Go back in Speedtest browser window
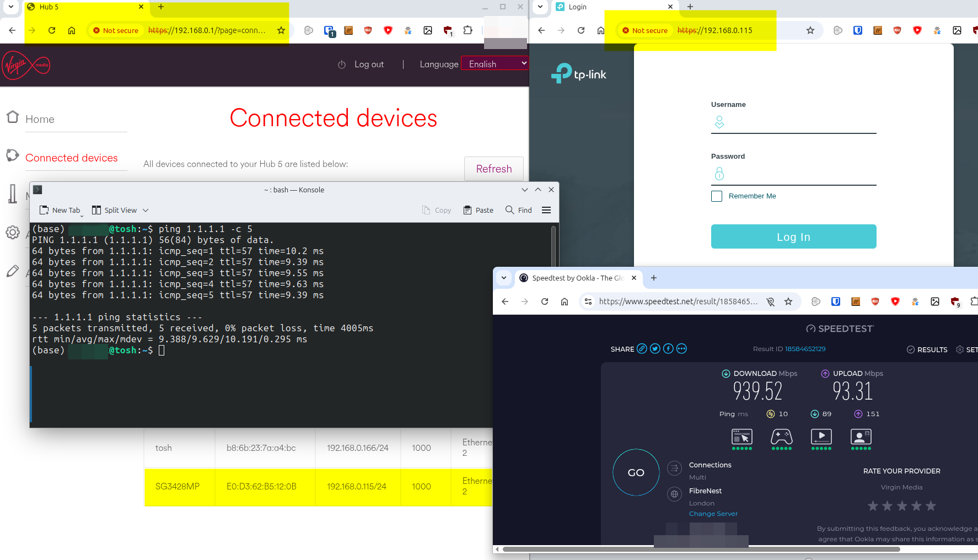This screenshot has height=560, width=978. click(x=505, y=301)
